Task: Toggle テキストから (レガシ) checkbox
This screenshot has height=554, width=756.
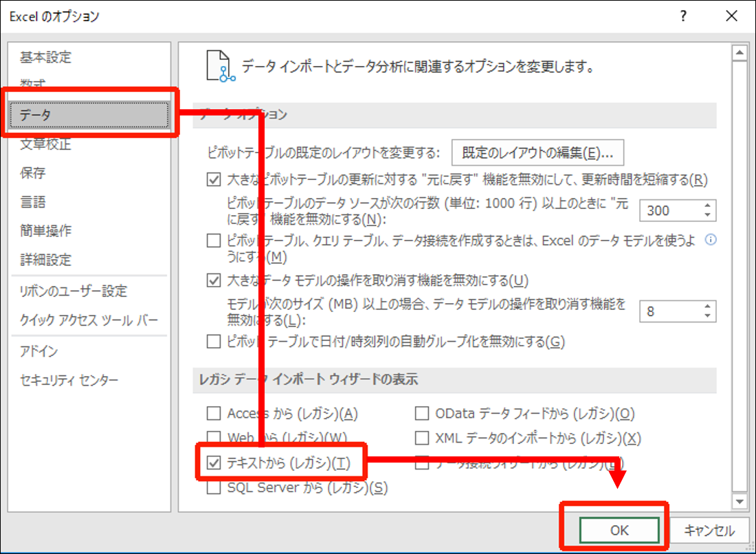Action: (x=214, y=463)
